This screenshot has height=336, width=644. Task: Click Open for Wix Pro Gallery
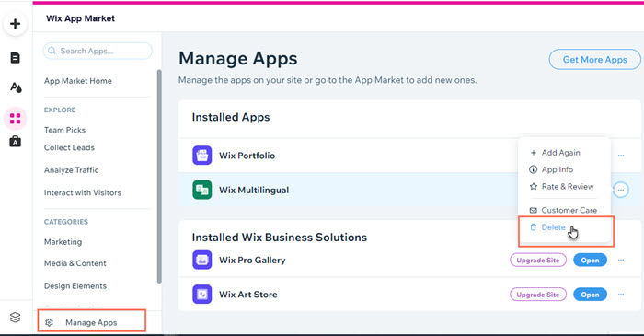[590, 260]
